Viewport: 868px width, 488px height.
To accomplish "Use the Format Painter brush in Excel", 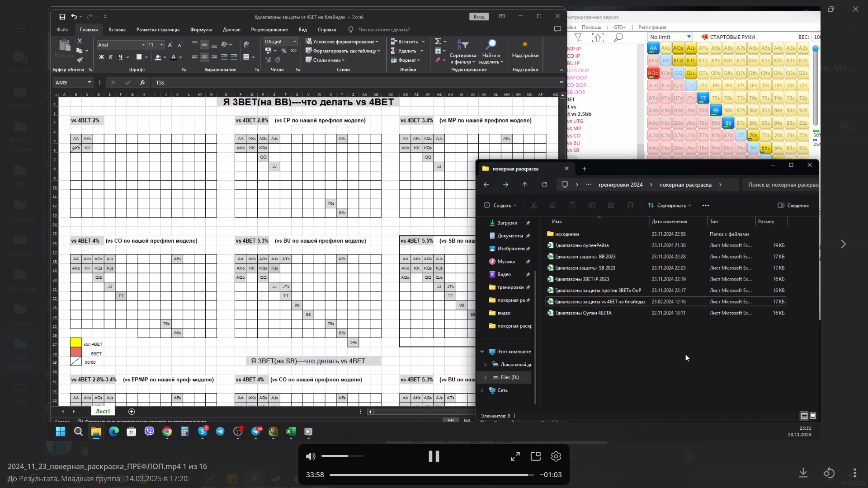I will point(80,60).
